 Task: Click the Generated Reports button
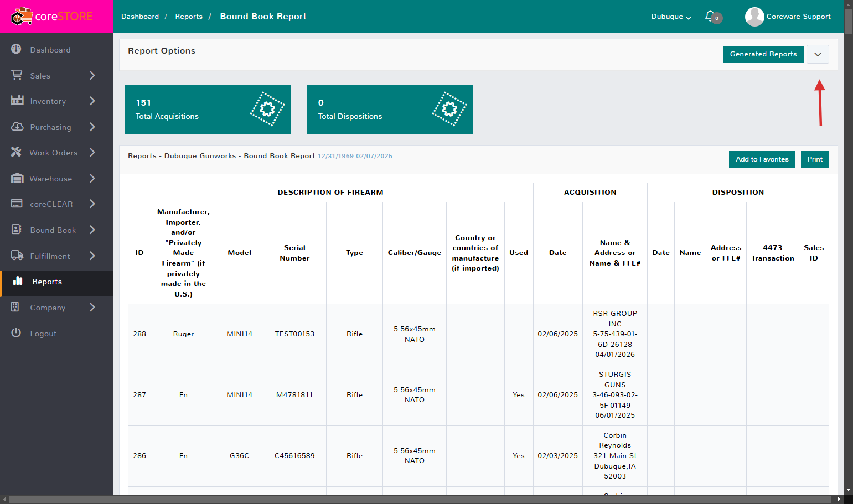[763, 54]
